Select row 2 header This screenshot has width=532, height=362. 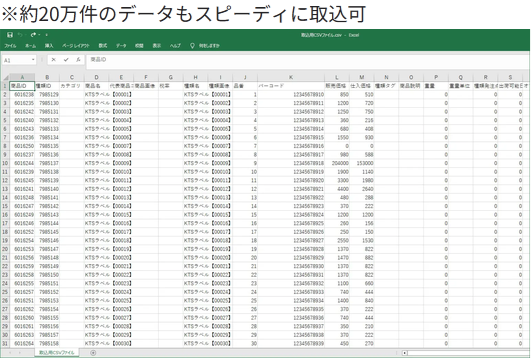click(5, 95)
